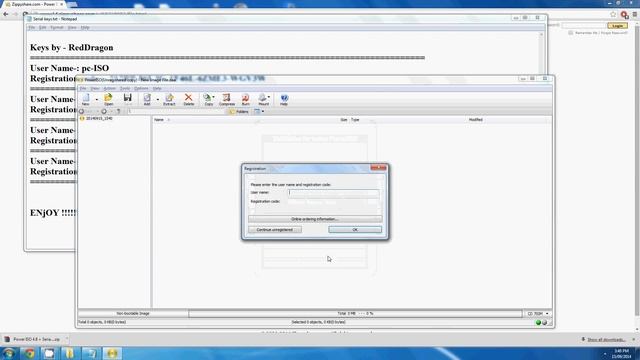Open the PowerISO Action menu
This screenshot has height=360, width=640.
(110, 89)
